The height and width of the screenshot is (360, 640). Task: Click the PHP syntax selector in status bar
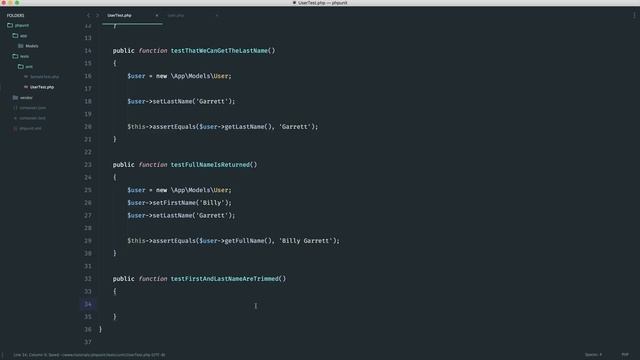(x=625, y=355)
